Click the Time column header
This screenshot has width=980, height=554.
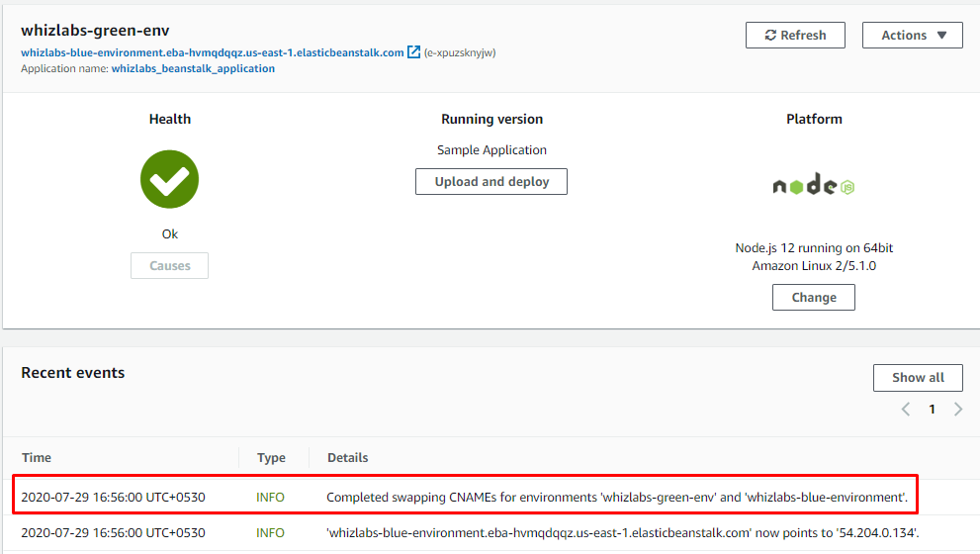[37, 458]
